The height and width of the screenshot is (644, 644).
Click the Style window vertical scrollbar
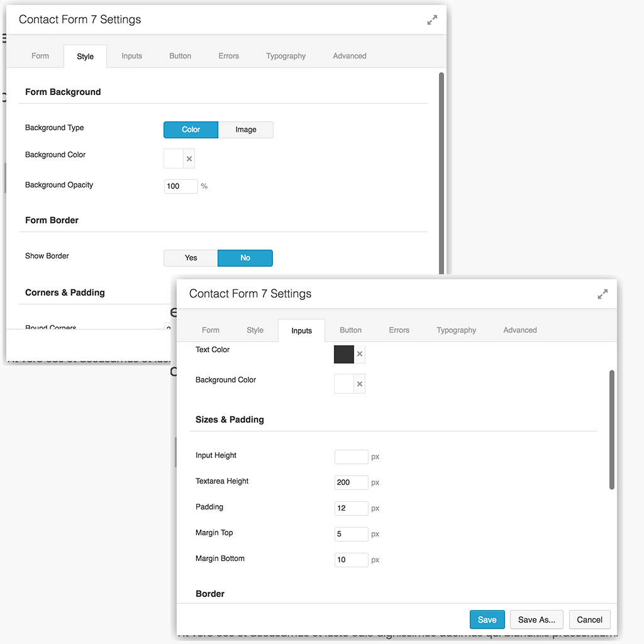pyautogui.click(x=441, y=172)
